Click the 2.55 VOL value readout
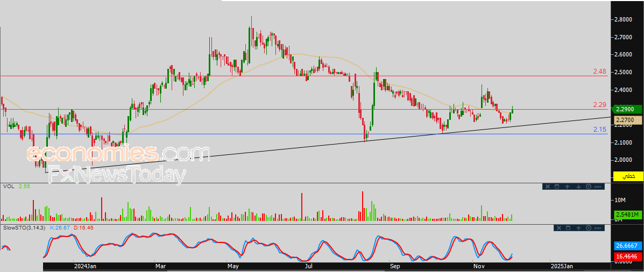This screenshot has width=644, height=272. (24, 186)
